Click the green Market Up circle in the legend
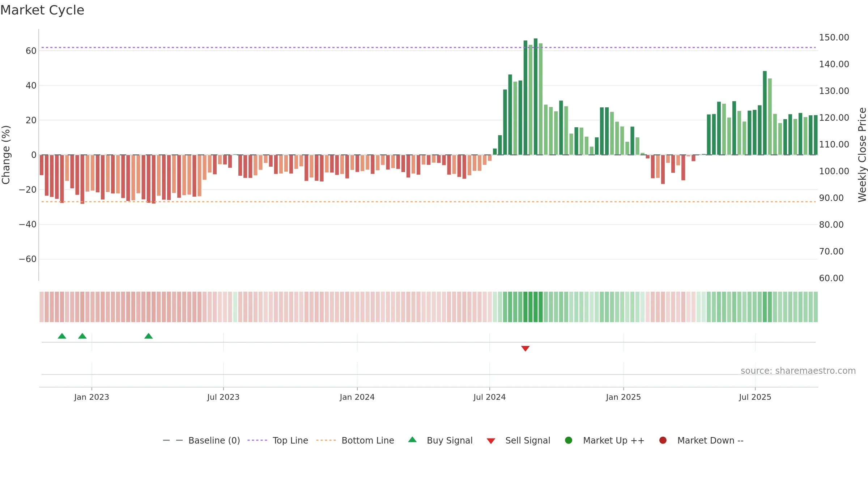868x488 pixels. click(569, 440)
